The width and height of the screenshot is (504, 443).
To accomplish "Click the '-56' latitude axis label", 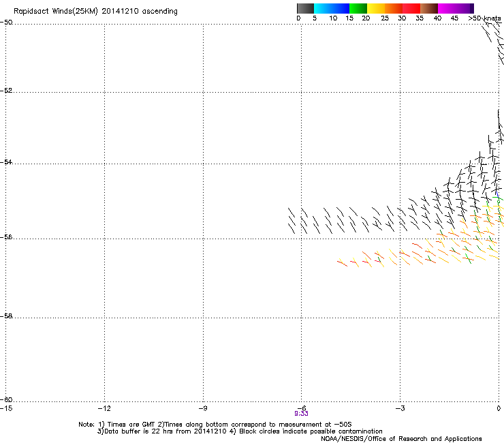I will tap(6, 236).
